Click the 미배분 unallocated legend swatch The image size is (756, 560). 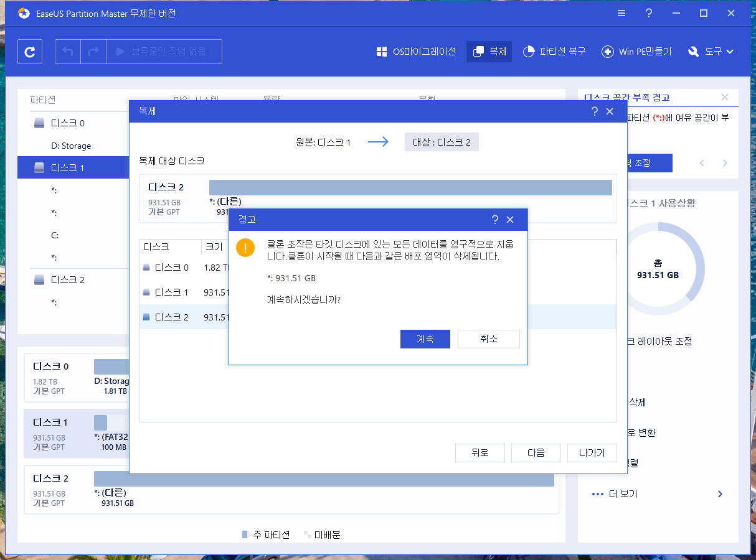(308, 535)
